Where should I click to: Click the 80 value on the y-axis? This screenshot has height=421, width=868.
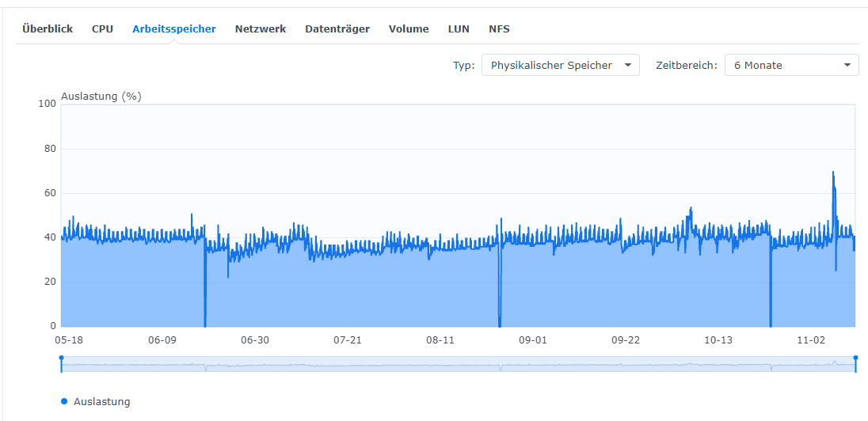click(x=51, y=149)
